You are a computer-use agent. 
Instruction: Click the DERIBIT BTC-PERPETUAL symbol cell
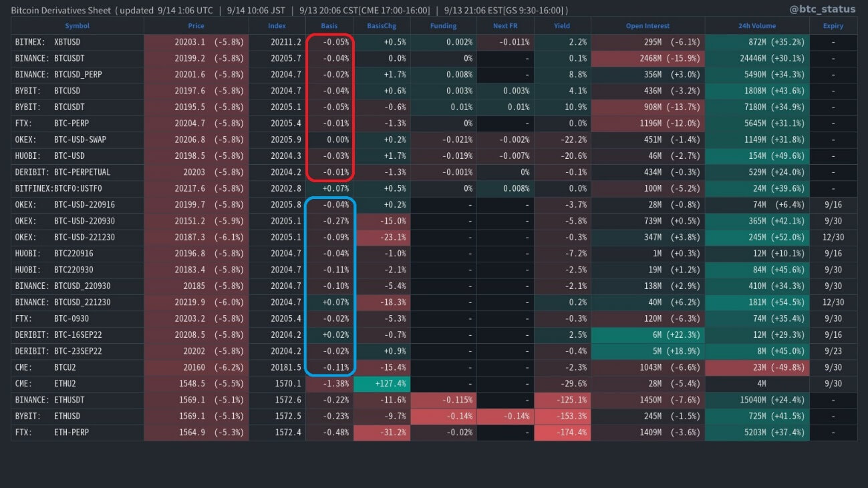click(77, 172)
